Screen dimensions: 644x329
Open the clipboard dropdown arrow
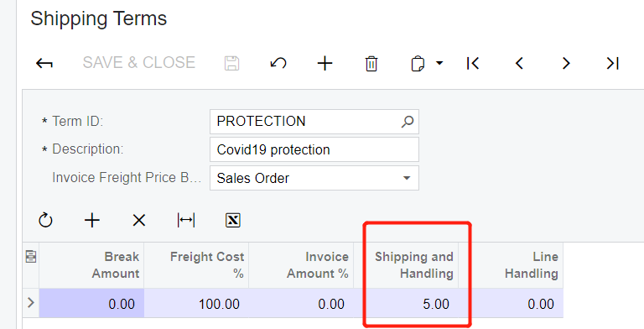[x=439, y=63]
